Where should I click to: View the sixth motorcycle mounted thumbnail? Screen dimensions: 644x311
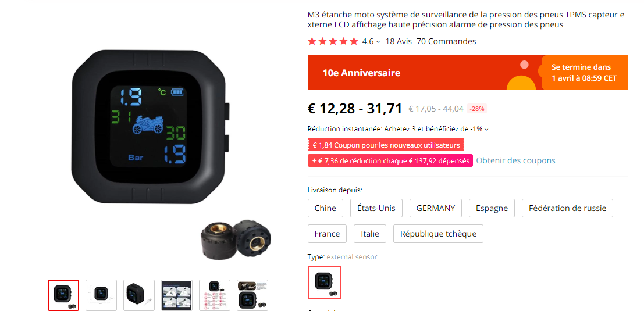[252, 295]
